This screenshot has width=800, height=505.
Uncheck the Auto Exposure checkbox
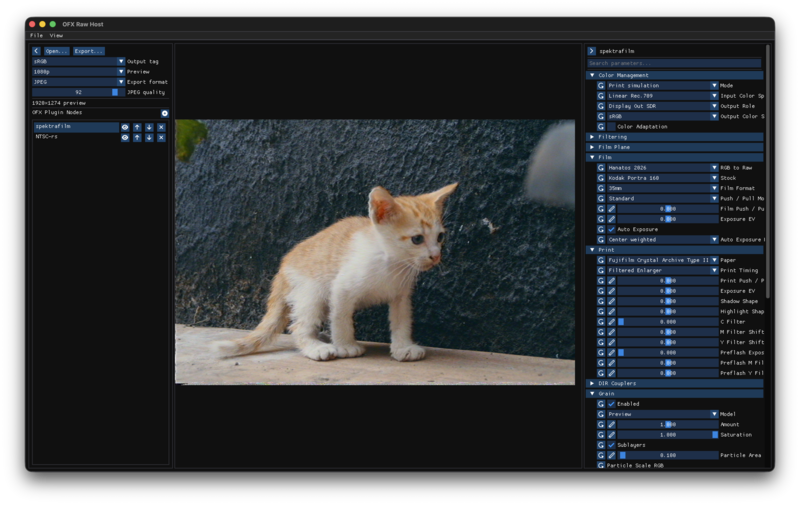[x=611, y=230]
